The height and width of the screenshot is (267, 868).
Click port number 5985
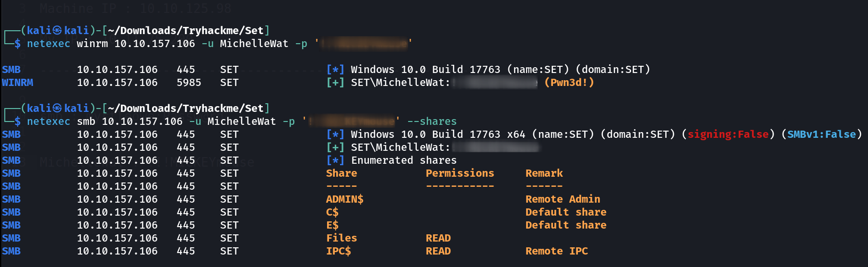pos(189,83)
